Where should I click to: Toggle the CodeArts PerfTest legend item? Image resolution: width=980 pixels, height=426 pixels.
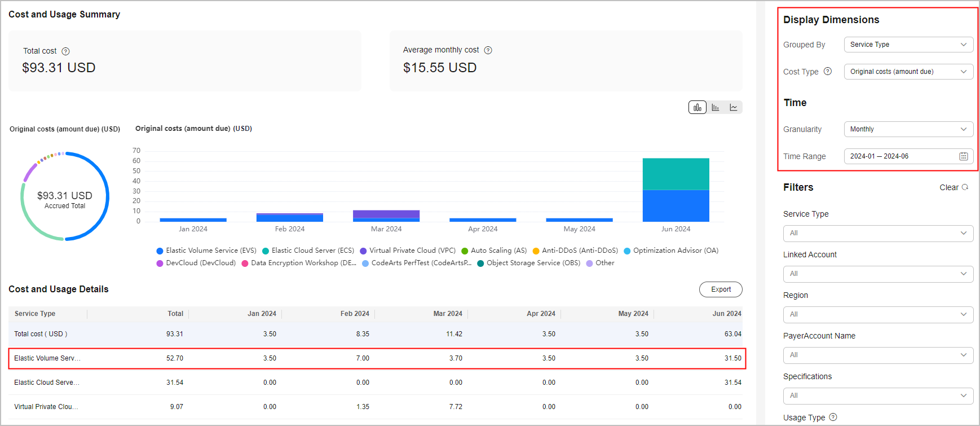417,263
